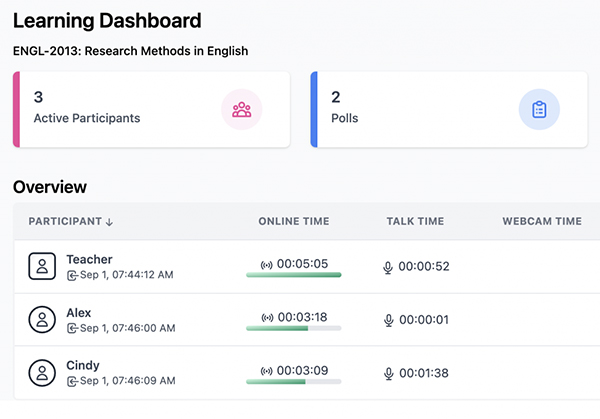Click the pink Active Participants people icon
This screenshot has width=600, height=419.
click(x=241, y=110)
